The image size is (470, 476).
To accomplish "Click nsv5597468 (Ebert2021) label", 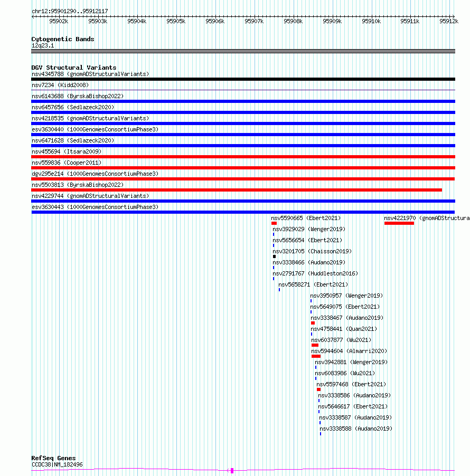I will (x=351, y=384).
